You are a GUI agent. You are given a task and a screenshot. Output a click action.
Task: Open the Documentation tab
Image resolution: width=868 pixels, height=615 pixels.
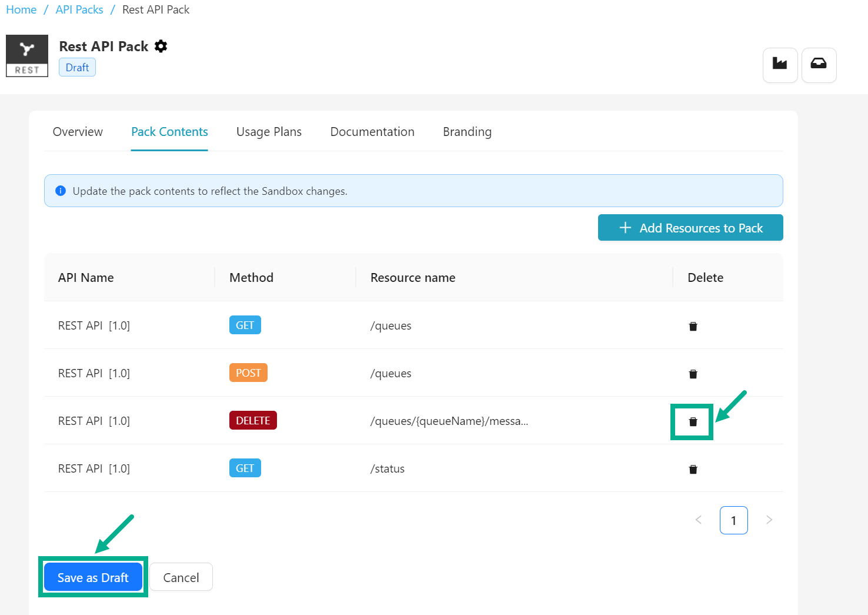(x=372, y=132)
